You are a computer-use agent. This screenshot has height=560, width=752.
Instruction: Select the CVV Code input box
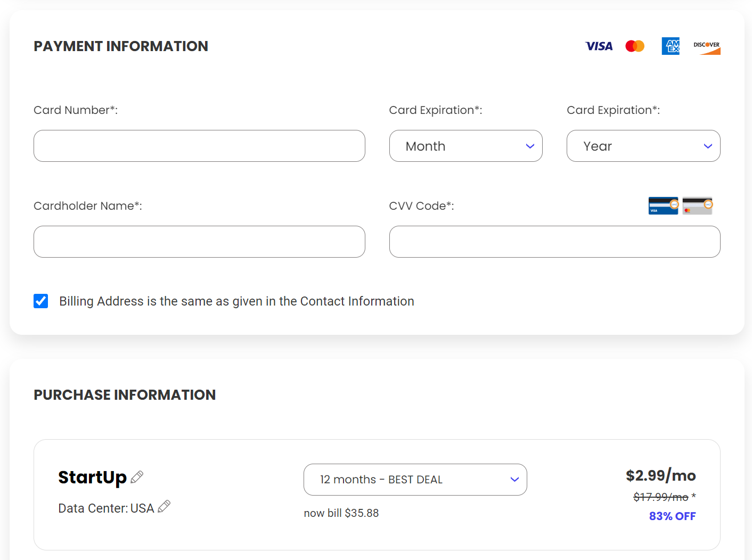(x=554, y=242)
